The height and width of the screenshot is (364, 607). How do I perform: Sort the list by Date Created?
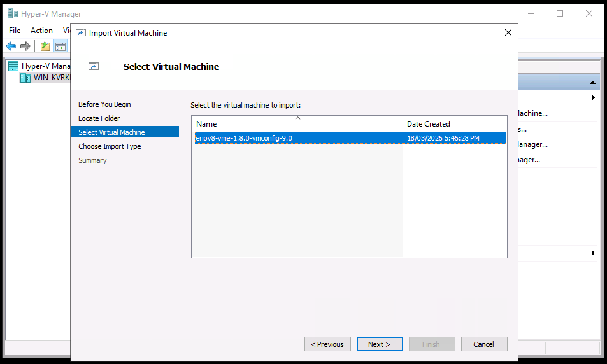428,124
